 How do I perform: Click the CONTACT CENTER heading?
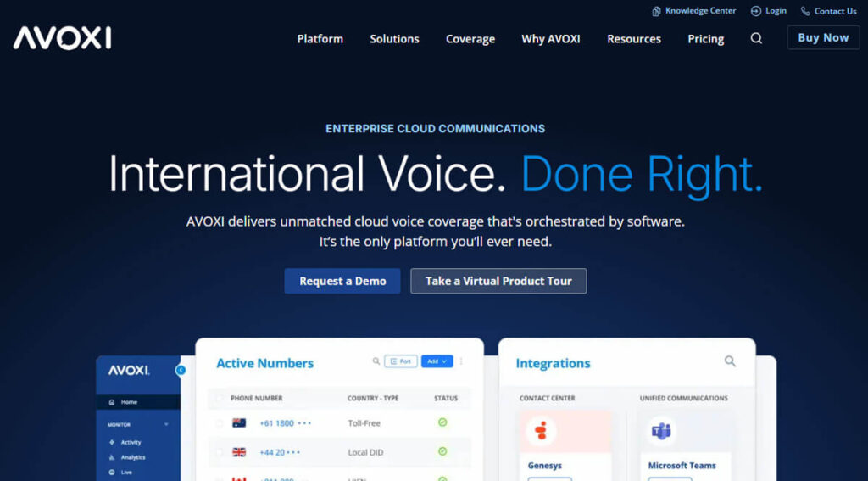pos(547,398)
